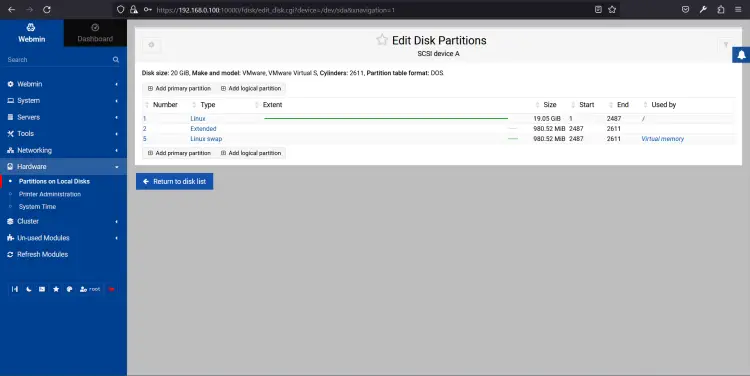This screenshot has width=750, height=376.
Task: Expand the System menu category
Action: (63, 100)
